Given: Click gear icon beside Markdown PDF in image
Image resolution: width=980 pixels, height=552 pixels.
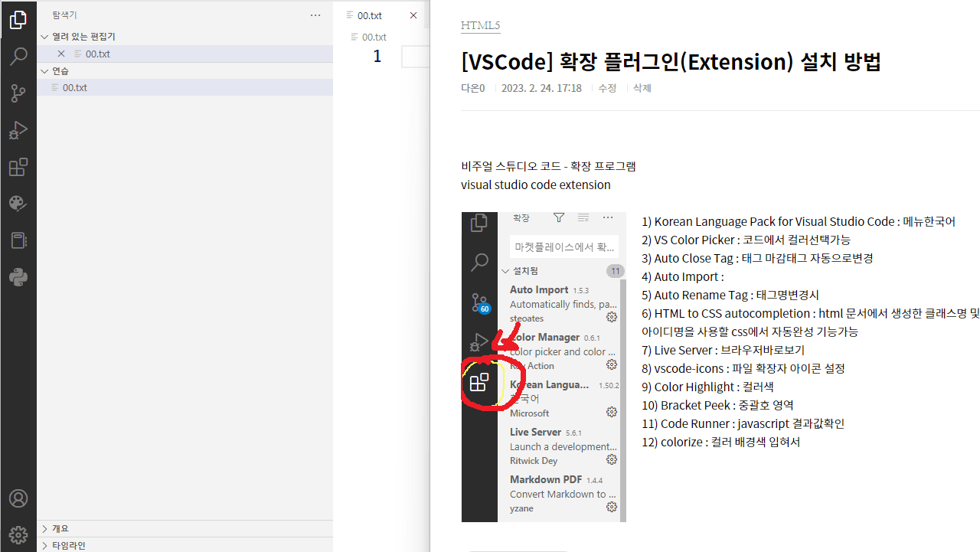Looking at the screenshot, I should pyautogui.click(x=612, y=507).
